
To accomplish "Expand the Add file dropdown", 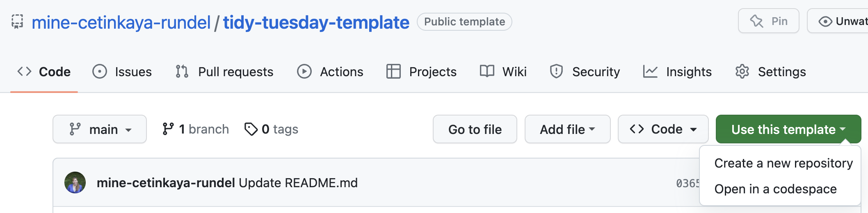I will (567, 129).
